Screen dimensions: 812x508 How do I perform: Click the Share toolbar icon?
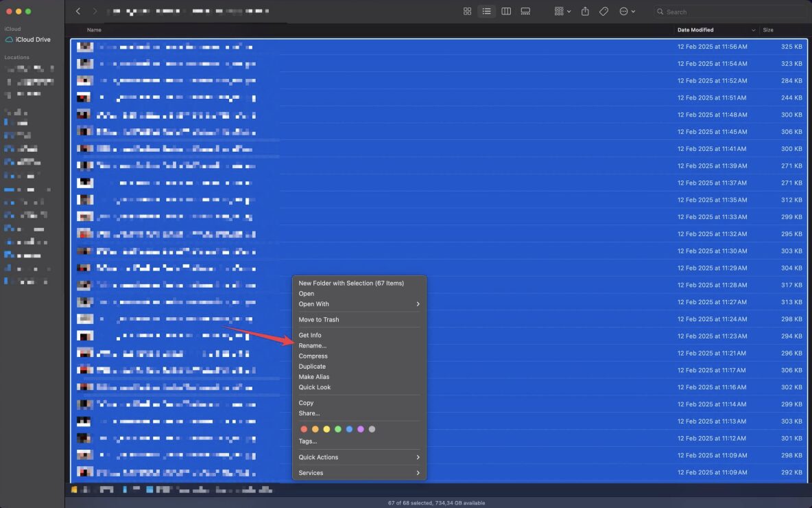click(x=585, y=12)
